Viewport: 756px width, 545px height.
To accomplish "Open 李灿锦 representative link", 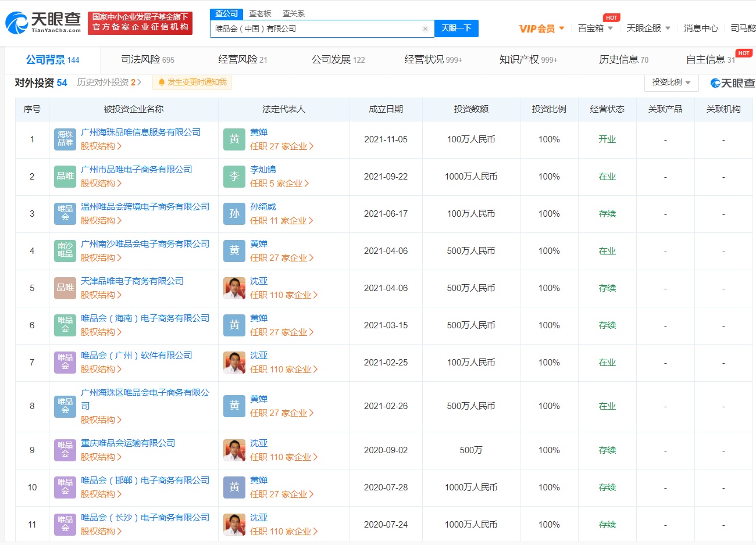I will point(263,170).
